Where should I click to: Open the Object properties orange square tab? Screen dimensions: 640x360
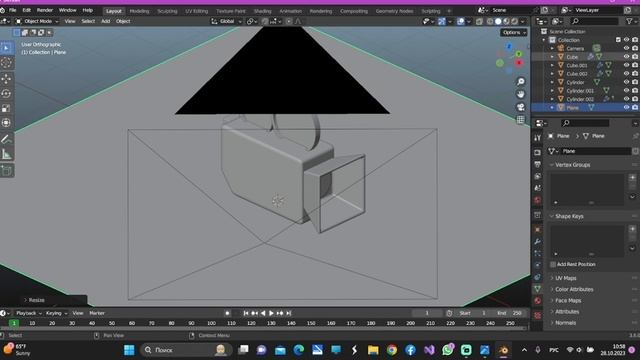click(x=538, y=230)
